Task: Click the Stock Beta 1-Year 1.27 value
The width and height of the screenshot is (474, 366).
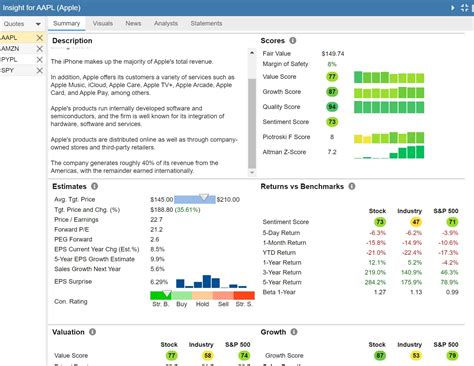Action: click(x=380, y=292)
